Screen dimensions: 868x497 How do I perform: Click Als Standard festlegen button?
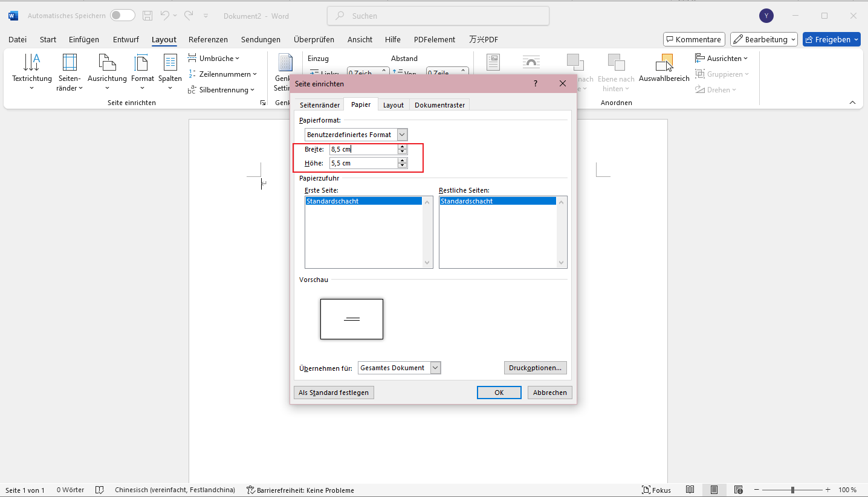[x=334, y=393]
